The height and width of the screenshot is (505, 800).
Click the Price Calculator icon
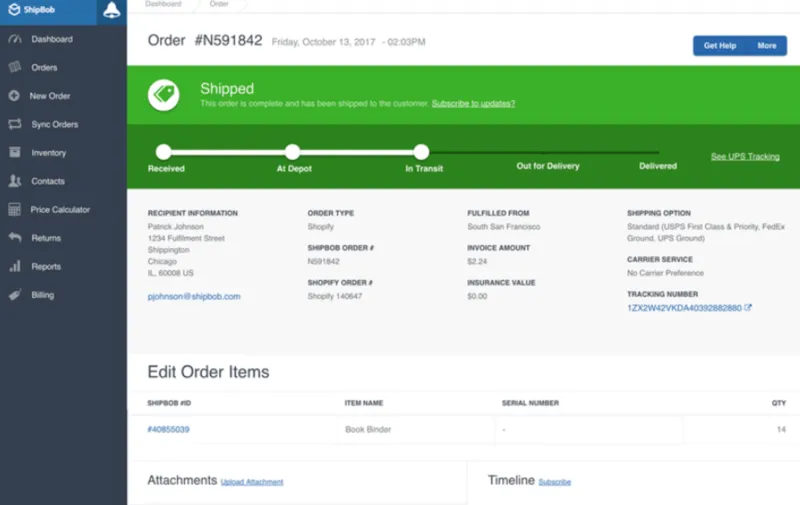coord(14,210)
